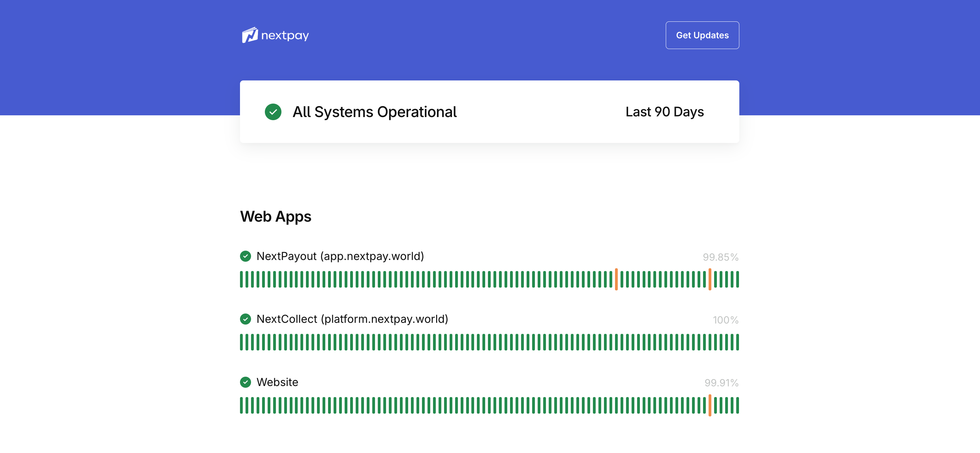Image resolution: width=980 pixels, height=453 pixels.
Task: Click the Web Apps section heading
Action: (276, 216)
